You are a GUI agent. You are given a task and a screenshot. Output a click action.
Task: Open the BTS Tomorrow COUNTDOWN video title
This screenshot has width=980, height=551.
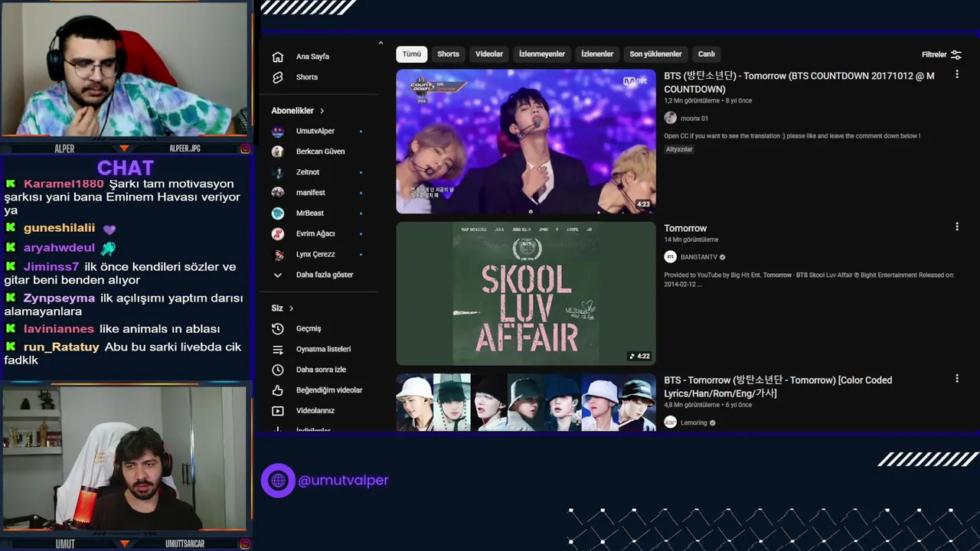tap(799, 83)
